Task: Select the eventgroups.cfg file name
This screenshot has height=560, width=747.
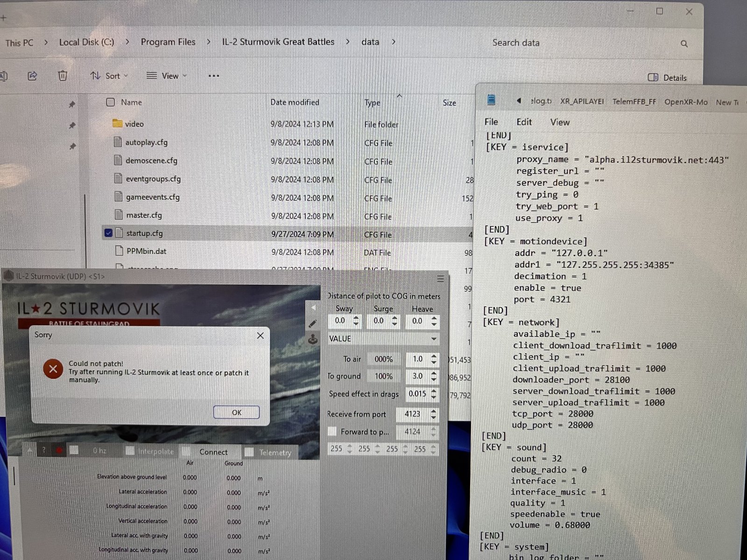Action: point(153,179)
